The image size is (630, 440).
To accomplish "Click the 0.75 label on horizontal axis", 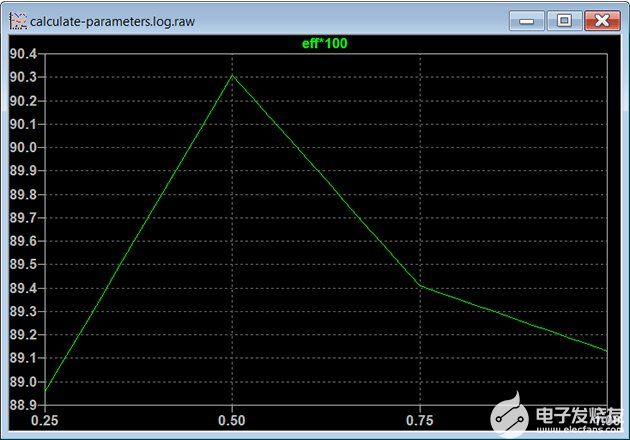I will click(419, 421).
